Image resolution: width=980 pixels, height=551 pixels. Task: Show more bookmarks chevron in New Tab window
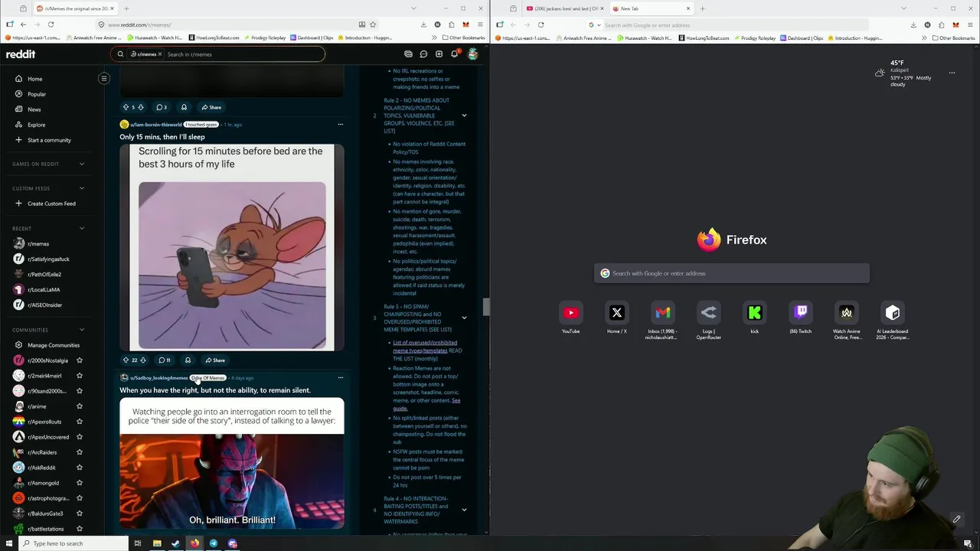(924, 37)
